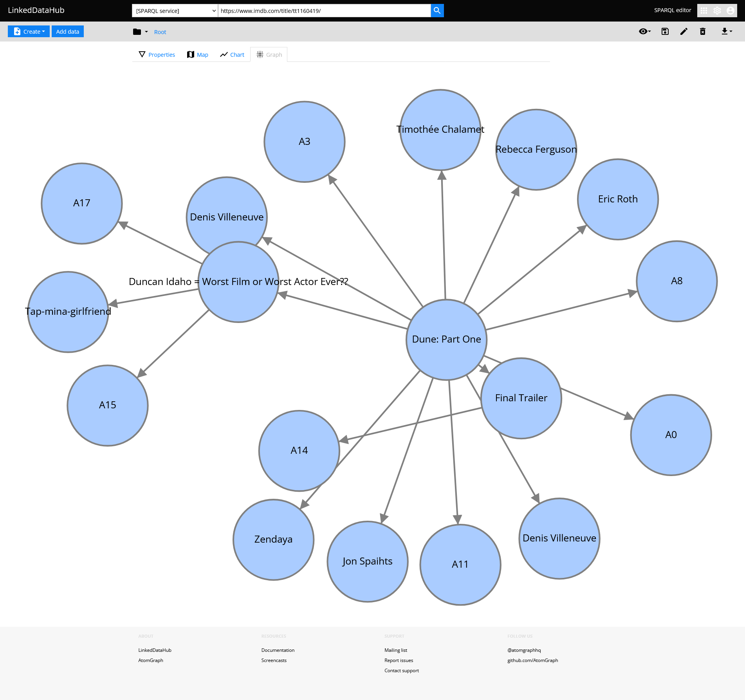The image size is (745, 700).
Task: Switch to the Chart tab
Action: pos(232,55)
